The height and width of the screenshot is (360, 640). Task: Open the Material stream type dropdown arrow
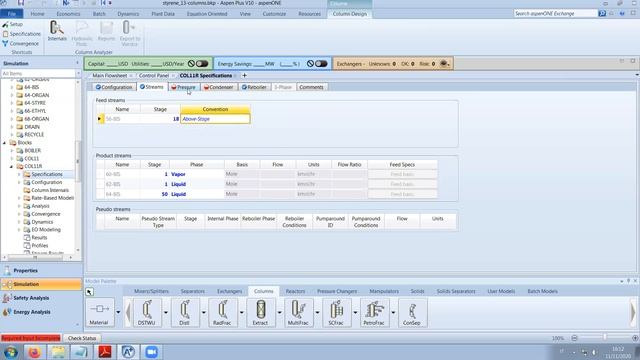click(118, 313)
